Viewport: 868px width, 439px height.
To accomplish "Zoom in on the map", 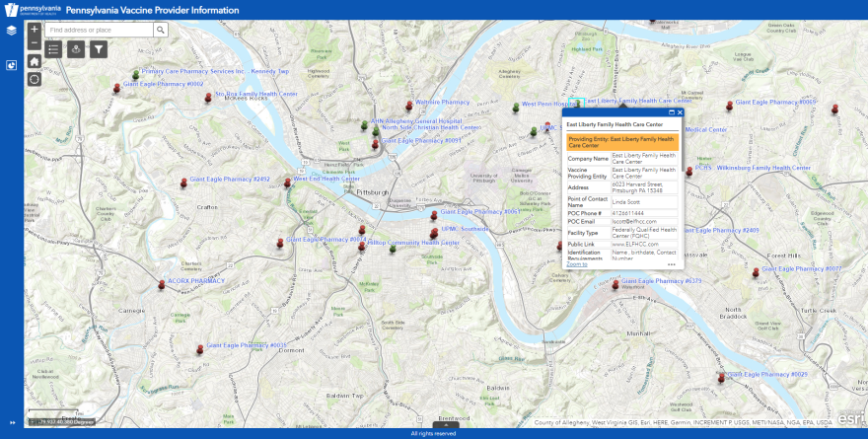I will tap(35, 31).
